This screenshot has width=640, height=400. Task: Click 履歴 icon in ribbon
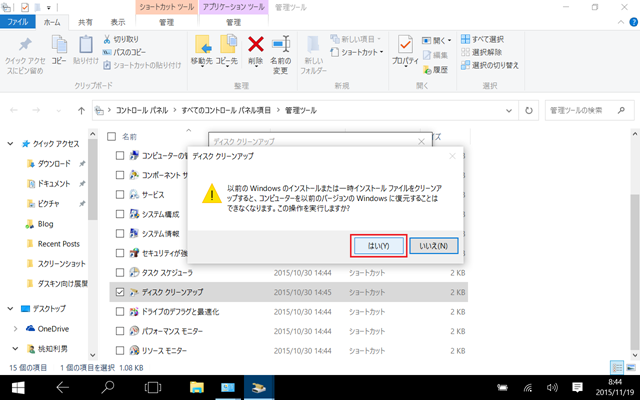click(427, 70)
